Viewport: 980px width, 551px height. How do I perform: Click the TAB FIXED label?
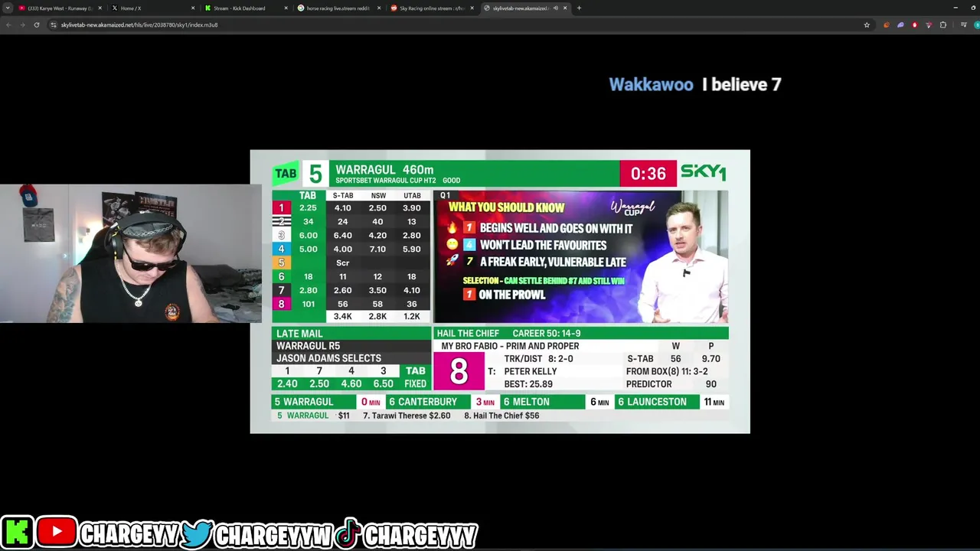pos(416,377)
